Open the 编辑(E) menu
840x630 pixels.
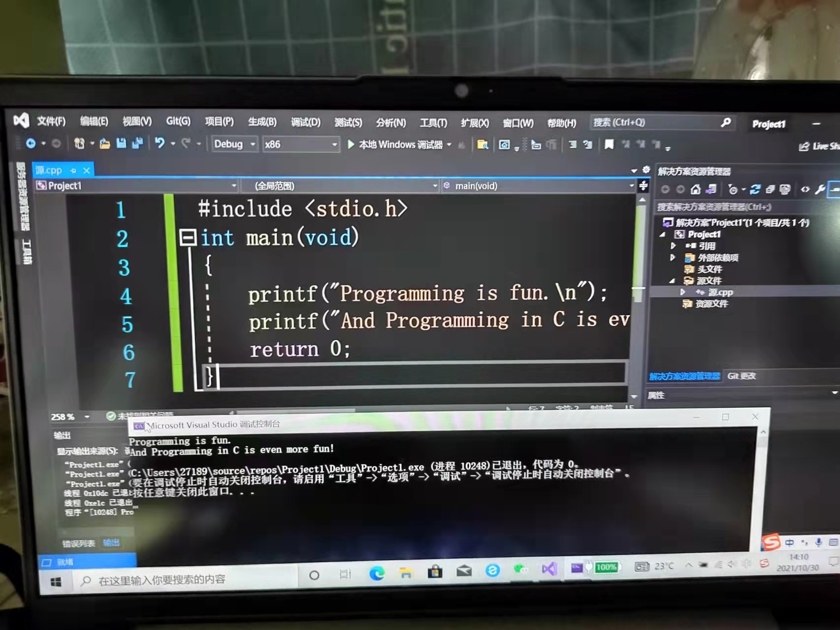94,121
